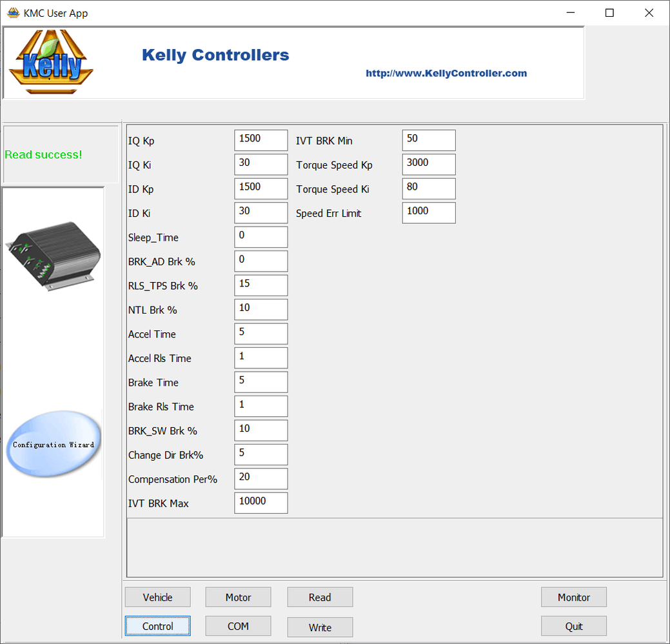Click the Accel Time input field

(x=261, y=334)
